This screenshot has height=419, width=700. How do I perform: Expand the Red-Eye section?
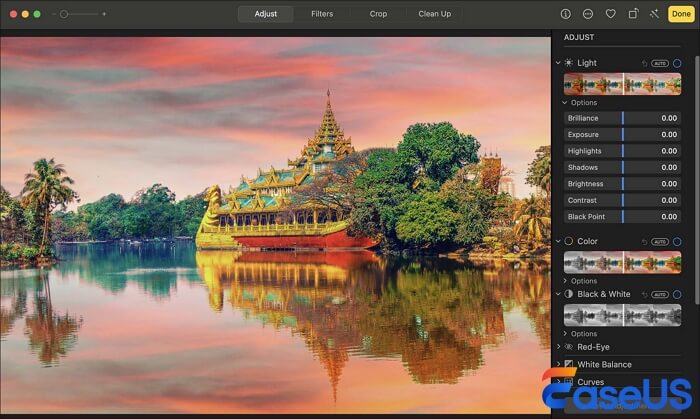point(558,347)
